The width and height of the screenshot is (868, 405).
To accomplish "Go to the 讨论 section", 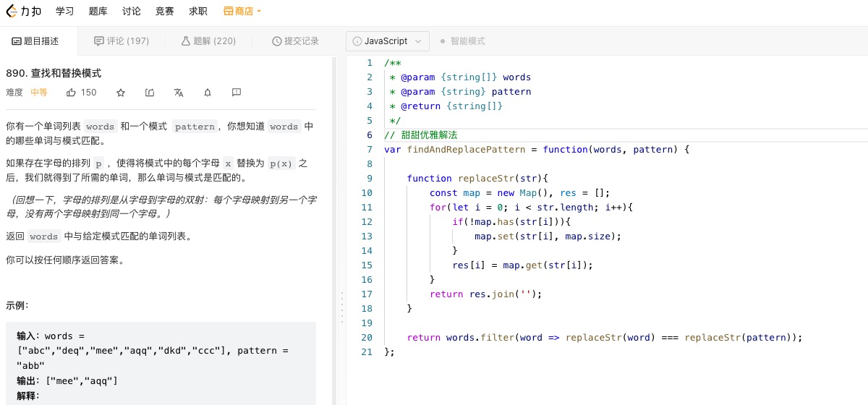I will [132, 11].
